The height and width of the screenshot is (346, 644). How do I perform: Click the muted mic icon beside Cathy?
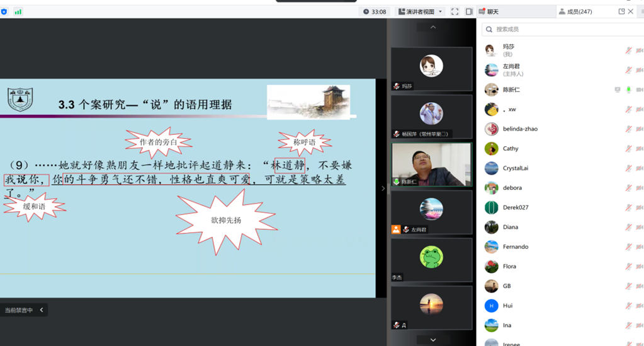(x=628, y=149)
